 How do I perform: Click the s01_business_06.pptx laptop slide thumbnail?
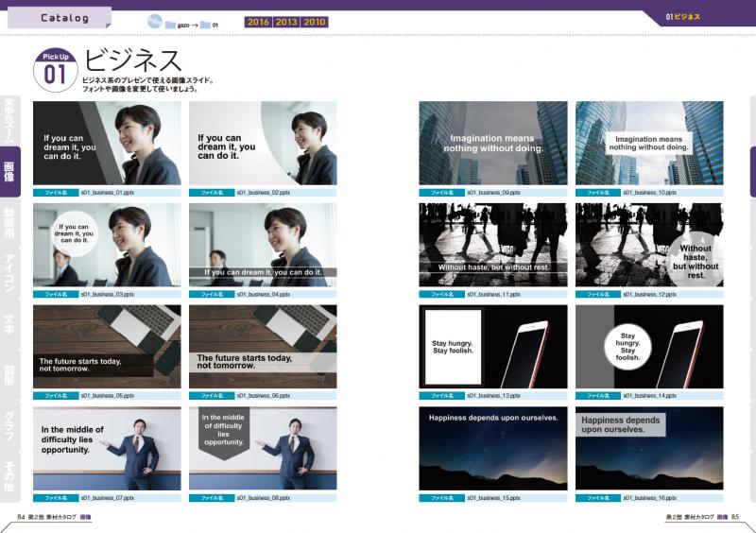[263, 346]
